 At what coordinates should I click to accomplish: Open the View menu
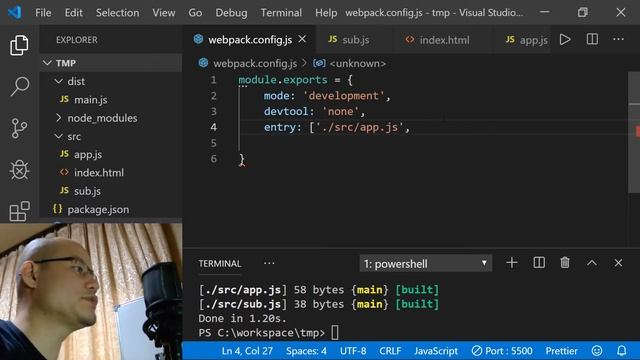tap(164, 13)
